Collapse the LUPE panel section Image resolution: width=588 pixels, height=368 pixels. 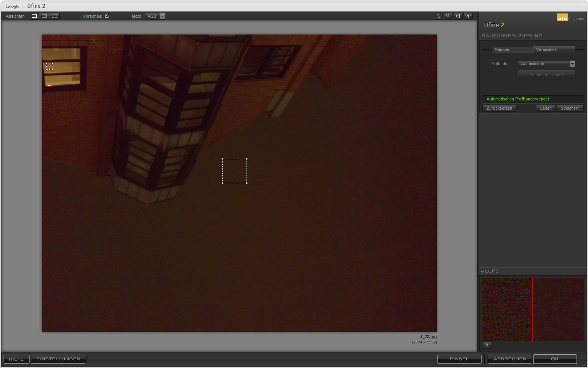[483, 271]
